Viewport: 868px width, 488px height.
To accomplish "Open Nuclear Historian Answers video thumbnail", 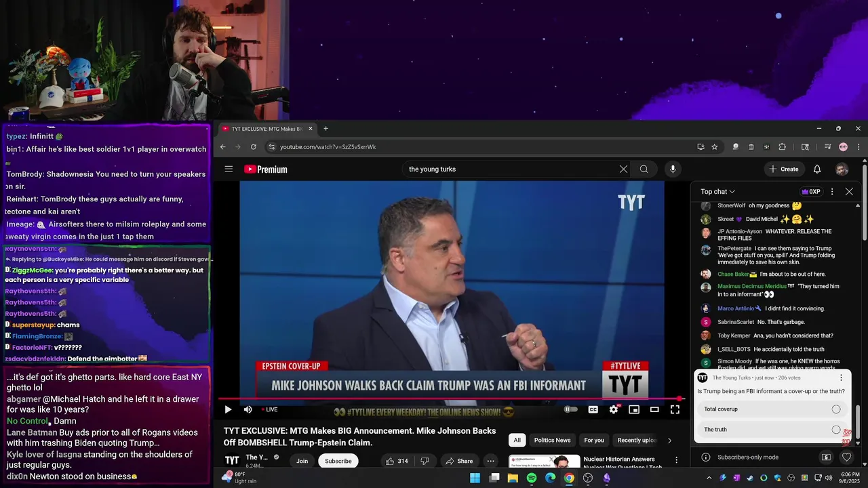I will 545,462.
